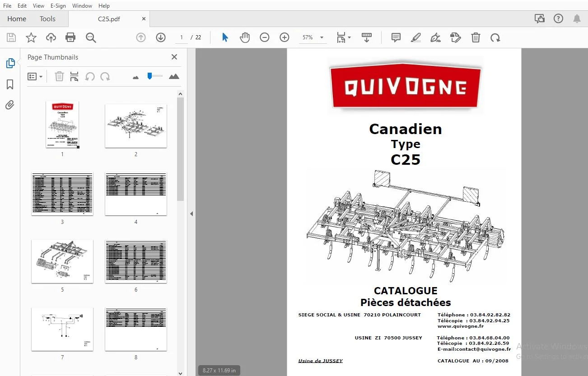
Task: Open the Window menu
Action: 82,6
